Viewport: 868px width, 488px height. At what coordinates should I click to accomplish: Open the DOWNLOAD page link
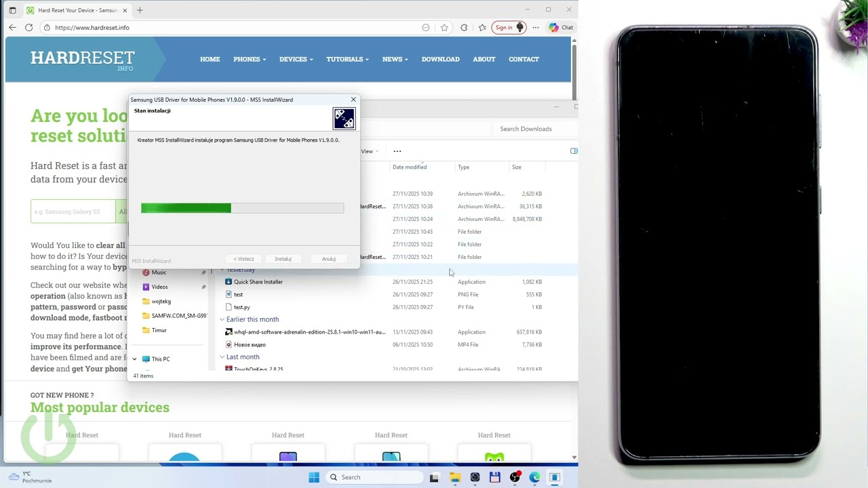[x=441, y=59]
